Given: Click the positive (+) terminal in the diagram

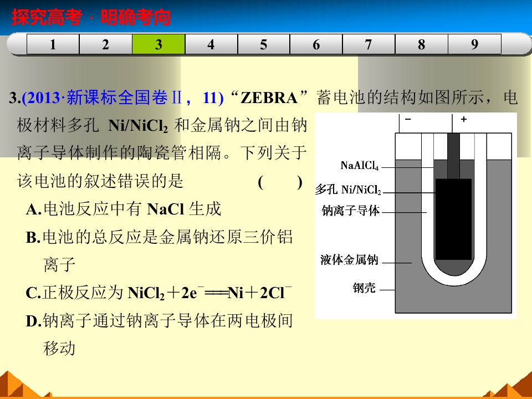Looking at the screenshot, I should (463, 119).
